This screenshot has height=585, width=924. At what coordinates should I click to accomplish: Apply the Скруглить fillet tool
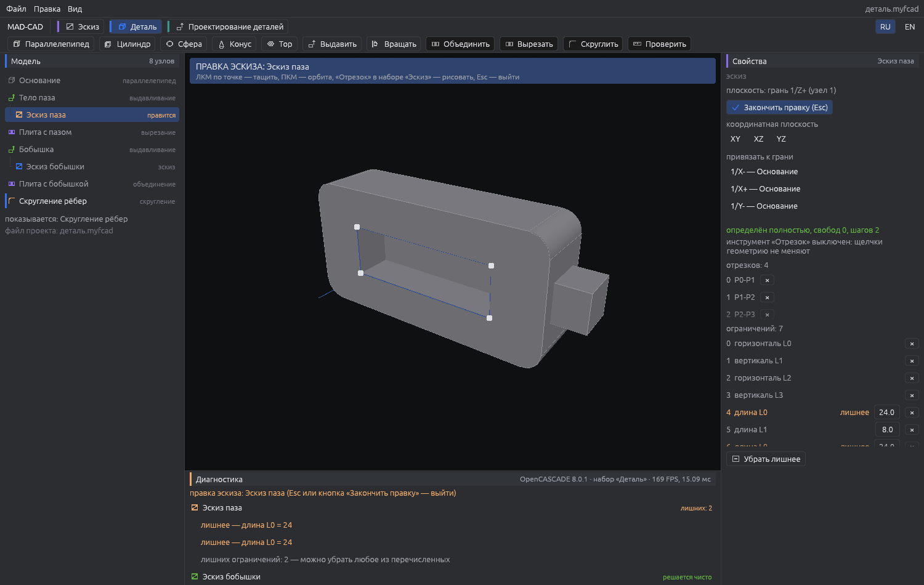pyautogui.click(x=593, y=44)
